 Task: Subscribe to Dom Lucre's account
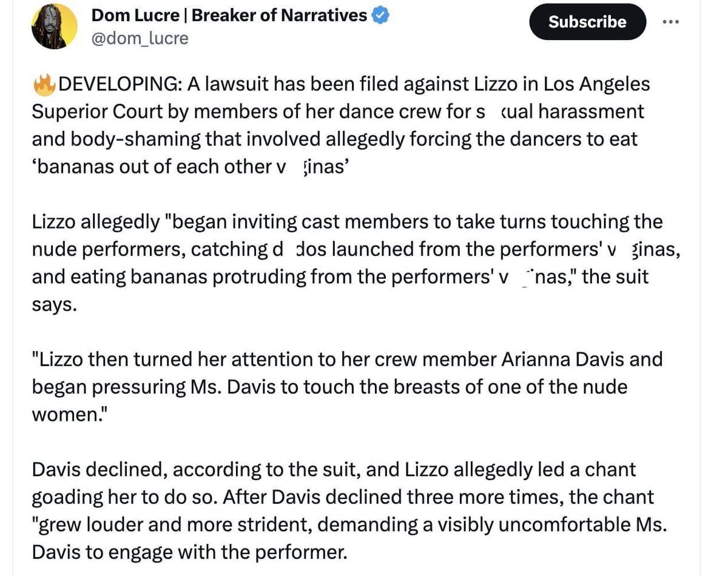tap(587, 22)
